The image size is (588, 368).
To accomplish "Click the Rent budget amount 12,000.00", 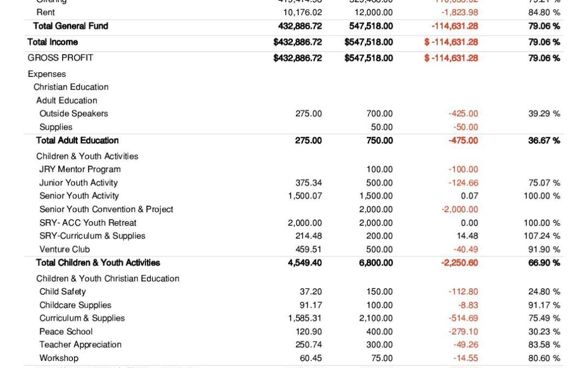I will tap(374, 13).
